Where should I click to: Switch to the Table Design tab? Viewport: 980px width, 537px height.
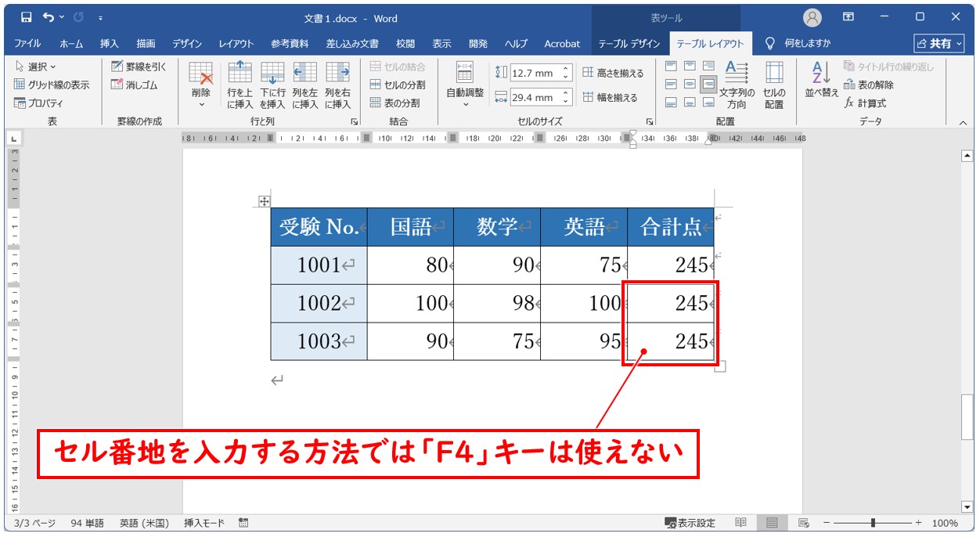[629, 44]
